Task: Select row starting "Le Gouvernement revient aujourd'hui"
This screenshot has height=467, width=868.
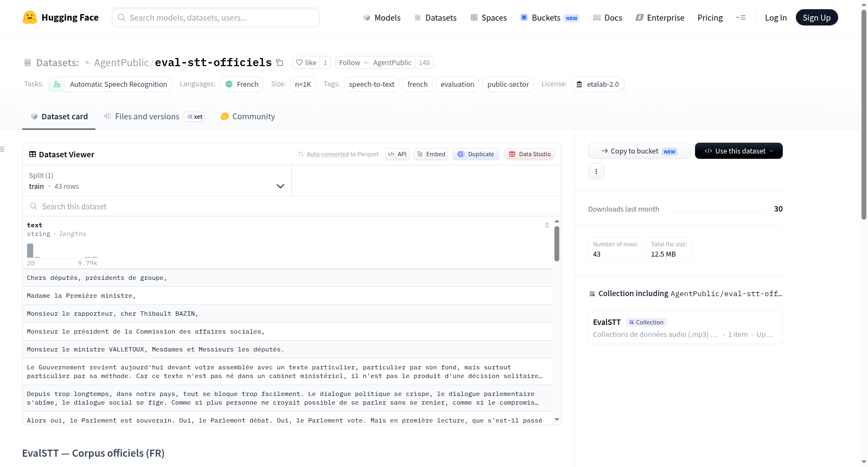Action: coord(288,372)
